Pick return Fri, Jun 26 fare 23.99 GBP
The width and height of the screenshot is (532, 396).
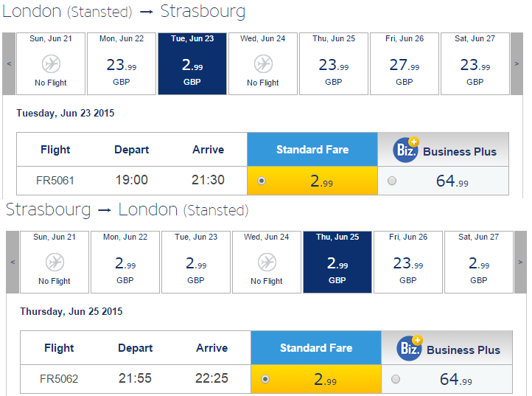(x=408, y=263)
